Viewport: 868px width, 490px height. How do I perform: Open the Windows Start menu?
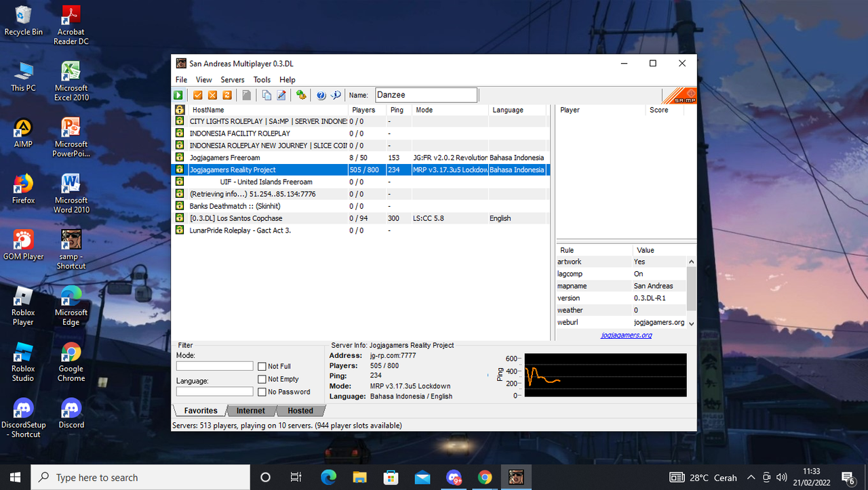pos(15,477)
